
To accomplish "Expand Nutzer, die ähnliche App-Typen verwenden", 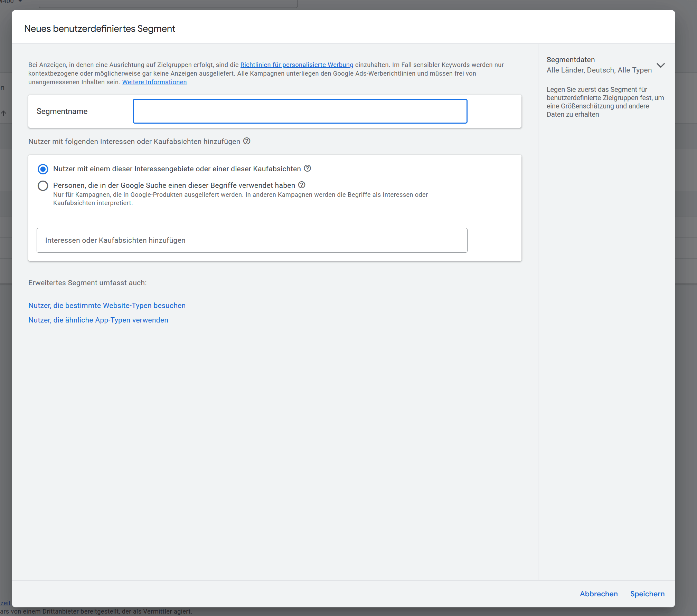I will (x=98, y=320).
